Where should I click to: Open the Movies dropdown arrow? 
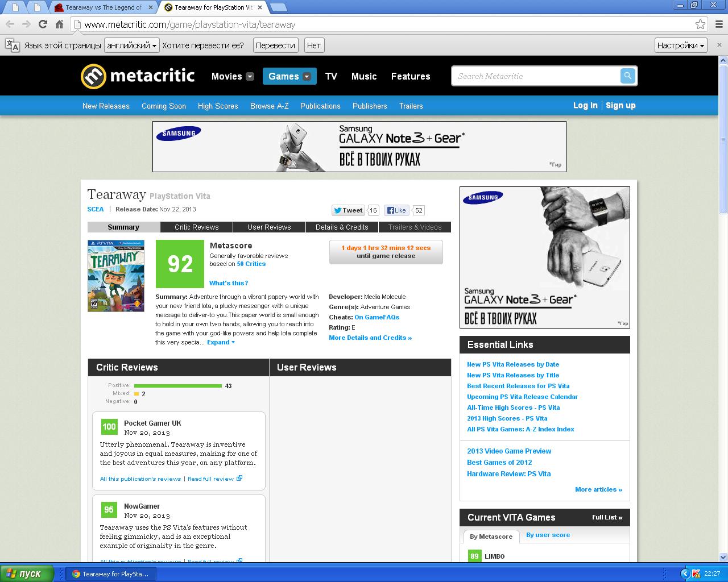click(250, 77)
